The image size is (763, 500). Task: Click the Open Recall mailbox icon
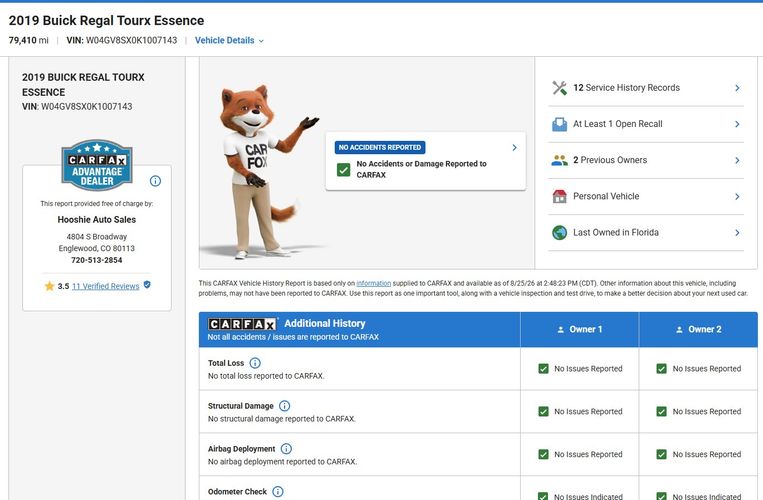click(x=560, y=125)
